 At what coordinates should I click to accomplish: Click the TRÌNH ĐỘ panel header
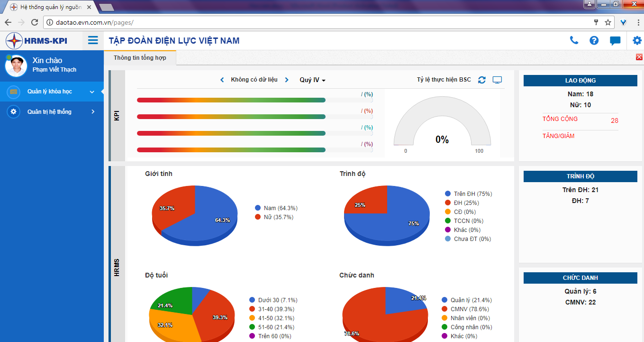tap(581, 176)
